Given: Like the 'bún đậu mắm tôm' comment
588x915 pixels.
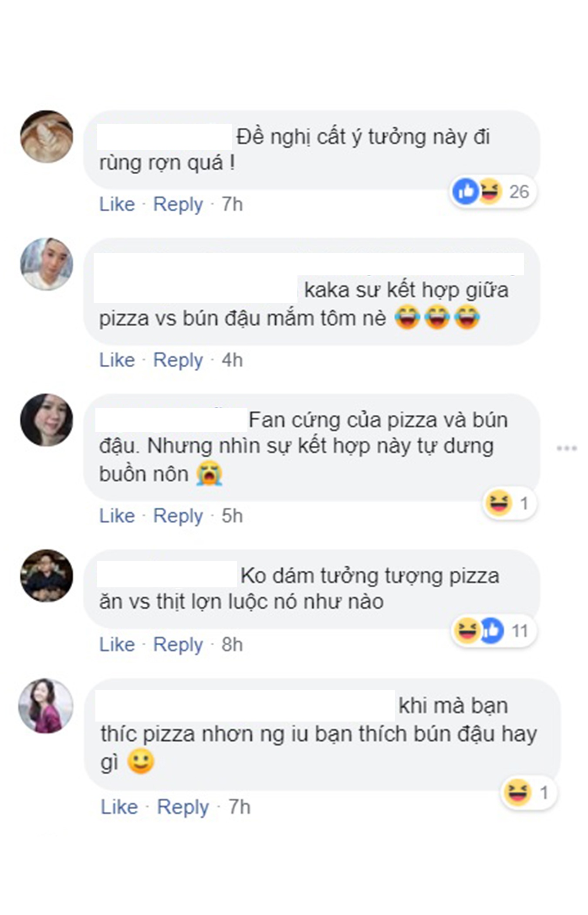Looking at the screenshot, I should click(117, 360).
